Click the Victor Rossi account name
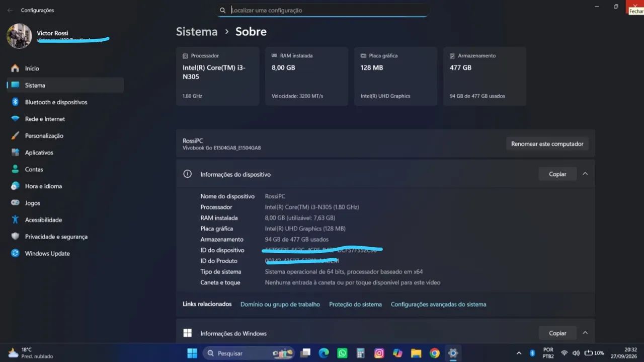Image resolution: width=644 pixels, height=362 pixels. coord(52,33)
